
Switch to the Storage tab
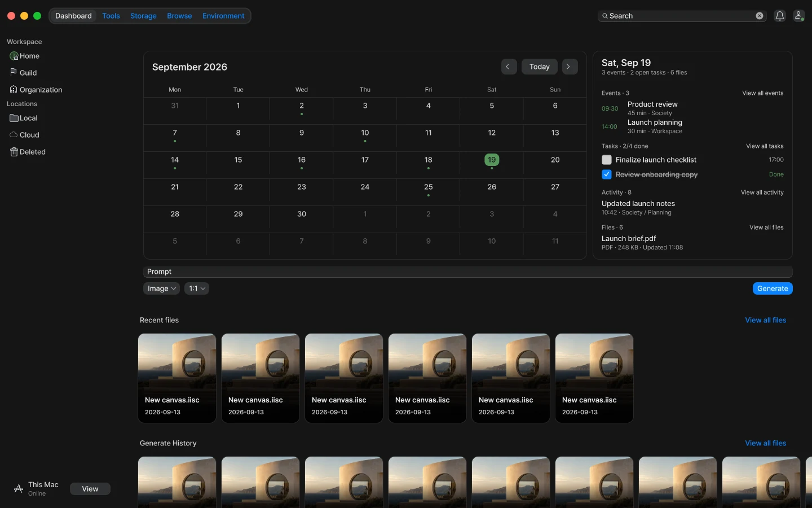(x=143, y=16)
